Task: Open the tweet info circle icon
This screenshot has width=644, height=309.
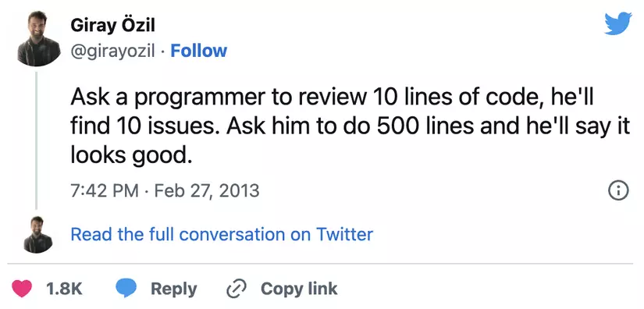Action: tap(618, 191)
